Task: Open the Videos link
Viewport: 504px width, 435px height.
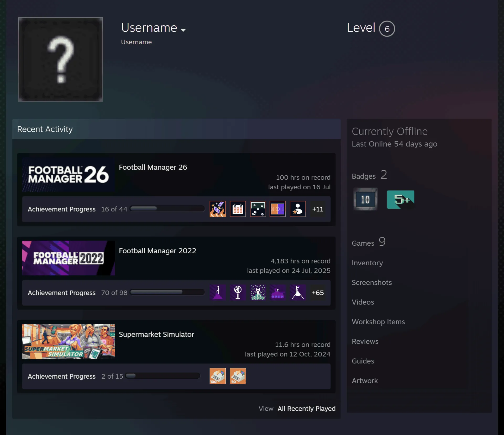Action: 363,302
